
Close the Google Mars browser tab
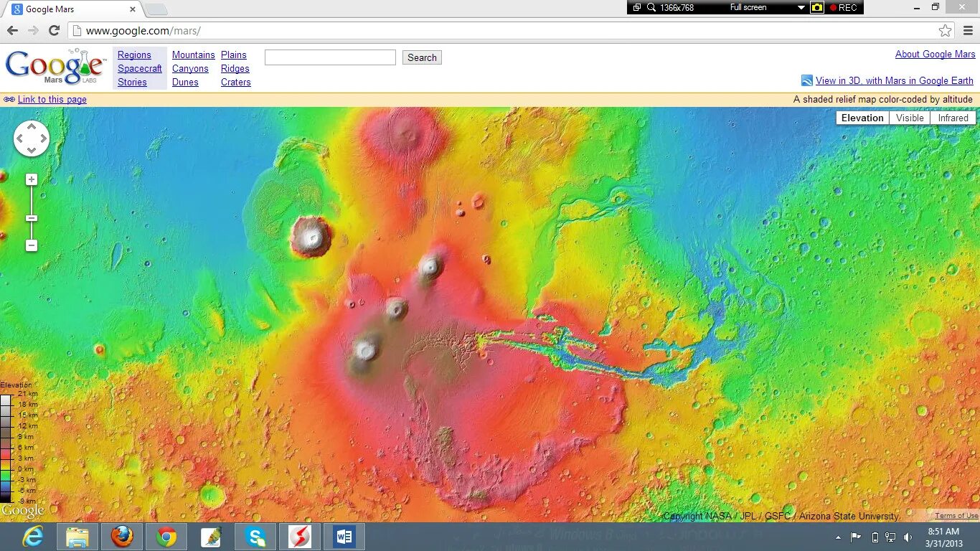point(133,9)
